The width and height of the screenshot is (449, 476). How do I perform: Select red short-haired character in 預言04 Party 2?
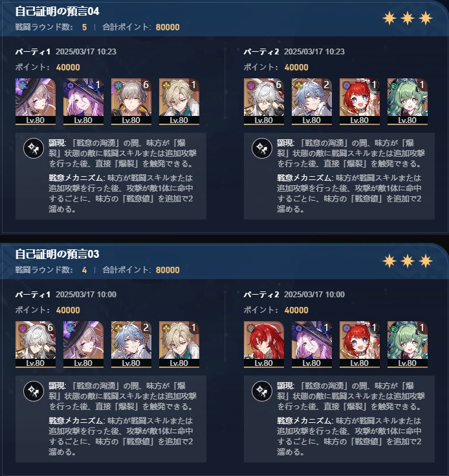pyautogui.click(x=360, y=102)
